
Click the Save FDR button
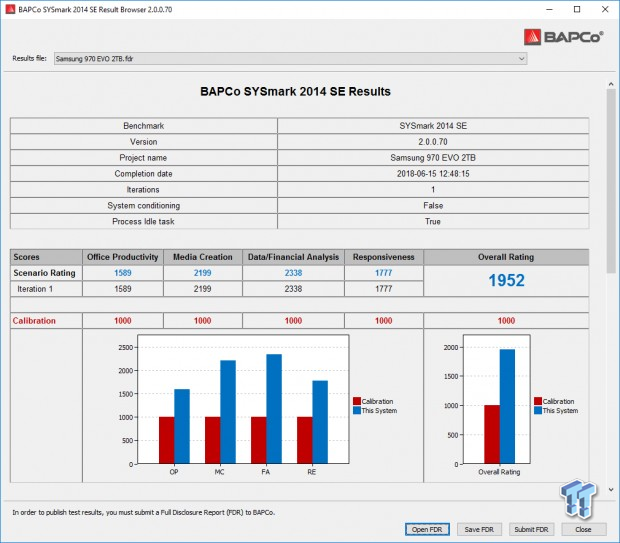click(479, 529)
